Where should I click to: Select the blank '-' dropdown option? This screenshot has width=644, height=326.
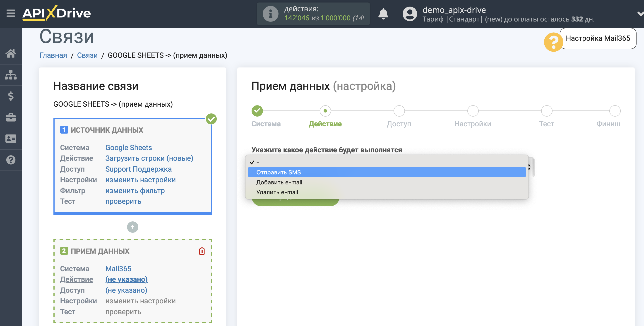pyautogui.click(x=387, y=162)
